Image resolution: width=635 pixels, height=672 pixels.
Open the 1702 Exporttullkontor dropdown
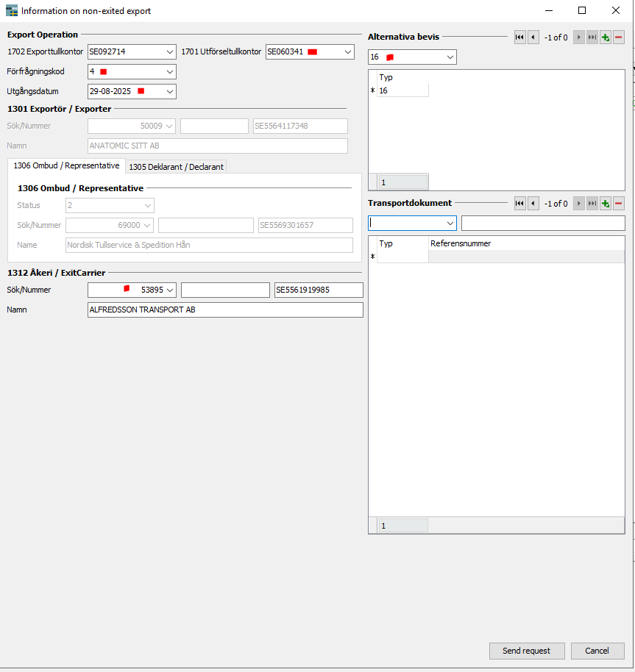170,52
